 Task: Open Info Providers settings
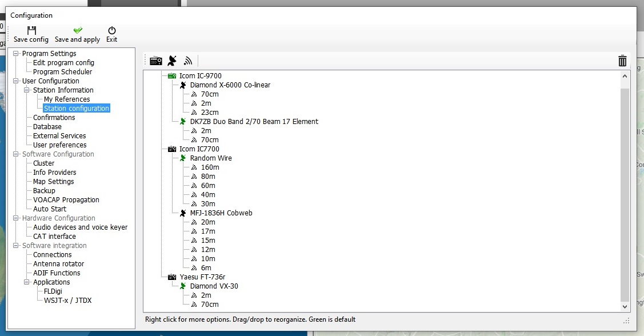(55, 173)
